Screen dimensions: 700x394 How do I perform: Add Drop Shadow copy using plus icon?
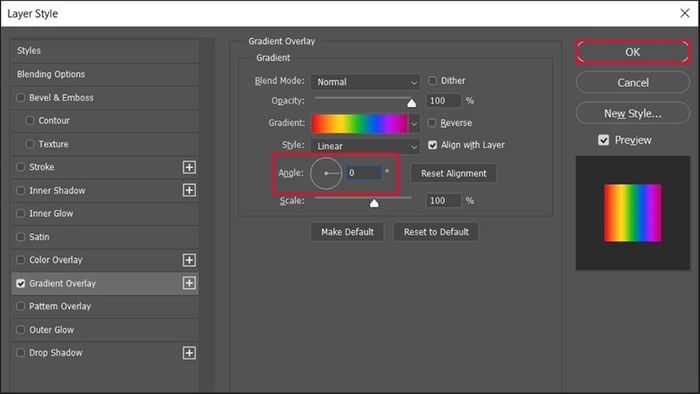point(189,353)
